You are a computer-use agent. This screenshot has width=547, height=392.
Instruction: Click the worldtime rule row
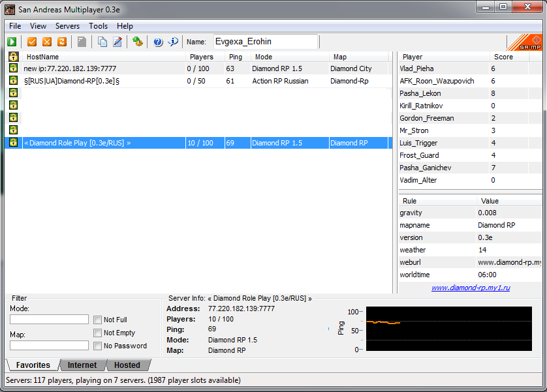pos(470,275)
